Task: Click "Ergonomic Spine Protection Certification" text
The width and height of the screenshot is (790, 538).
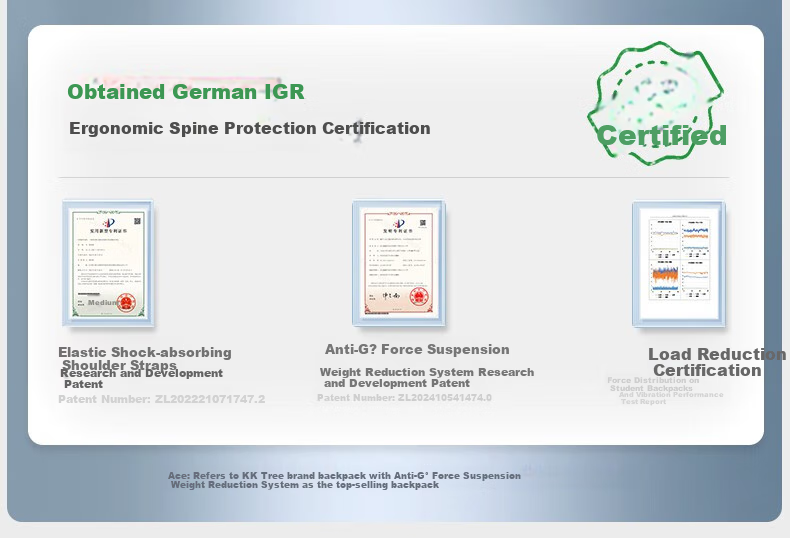Action: [x=250, y=128]
